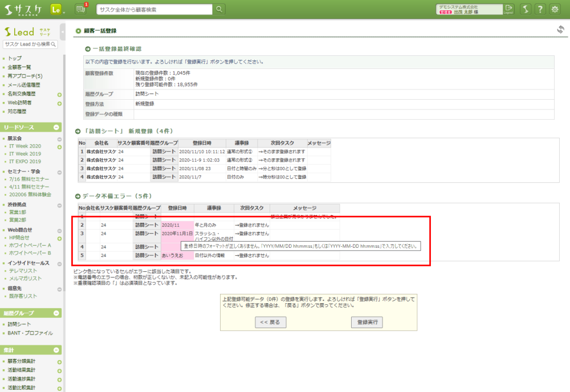The image size is (570, 392).
Task: Hide the left sidebar panel
Action: 62,31
